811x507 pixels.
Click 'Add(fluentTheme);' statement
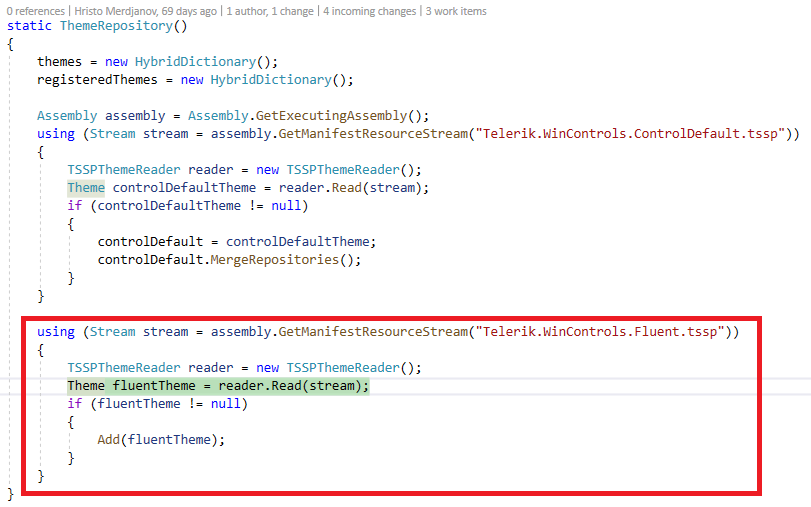[x=161, y=440]
